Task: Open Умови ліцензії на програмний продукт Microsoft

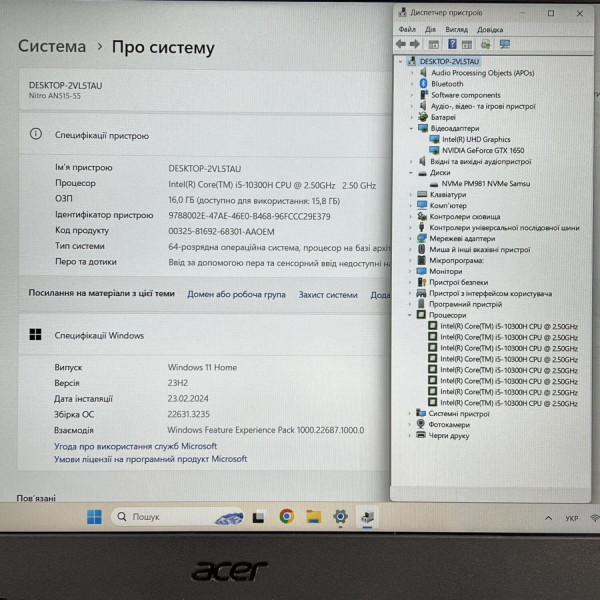Action: click(x=150, y=459)
